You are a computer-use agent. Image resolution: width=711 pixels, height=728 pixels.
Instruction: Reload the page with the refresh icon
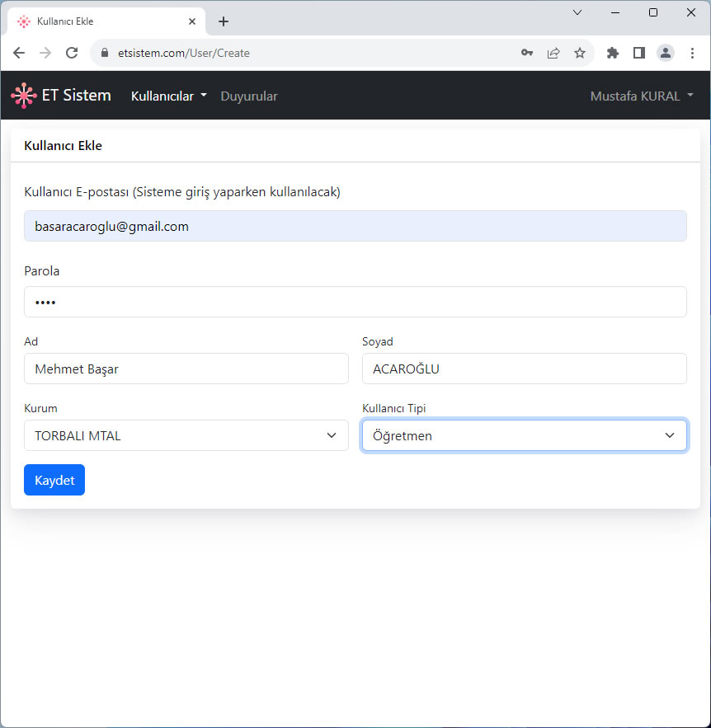tap(72, 53)
